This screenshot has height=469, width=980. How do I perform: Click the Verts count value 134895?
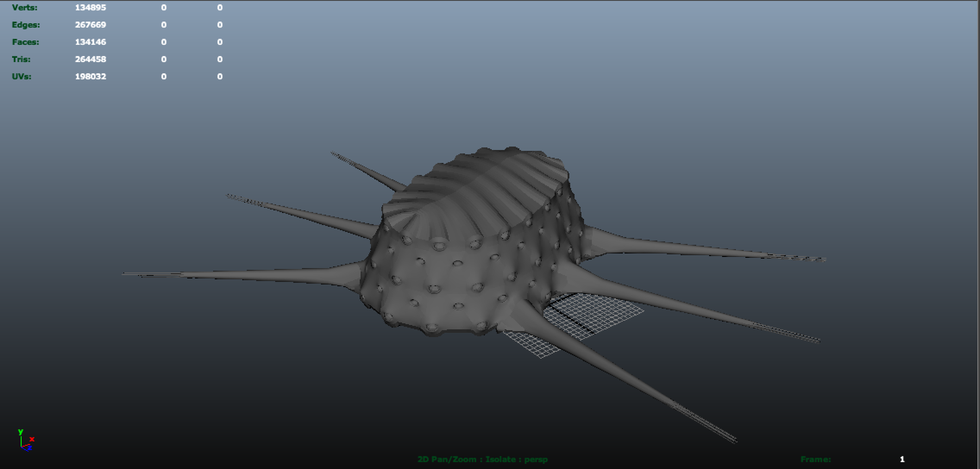click(91, 8)
